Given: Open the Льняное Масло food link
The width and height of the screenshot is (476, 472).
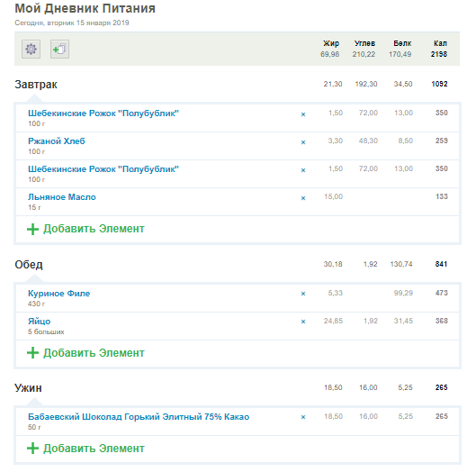Looking at the screenshot, I should [62, 197].
